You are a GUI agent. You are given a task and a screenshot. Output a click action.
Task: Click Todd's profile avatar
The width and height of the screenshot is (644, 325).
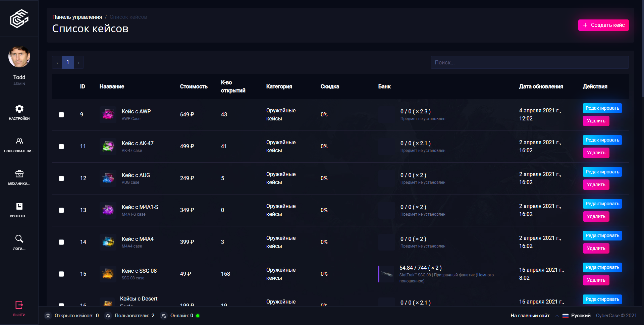[x=19, y=57]
